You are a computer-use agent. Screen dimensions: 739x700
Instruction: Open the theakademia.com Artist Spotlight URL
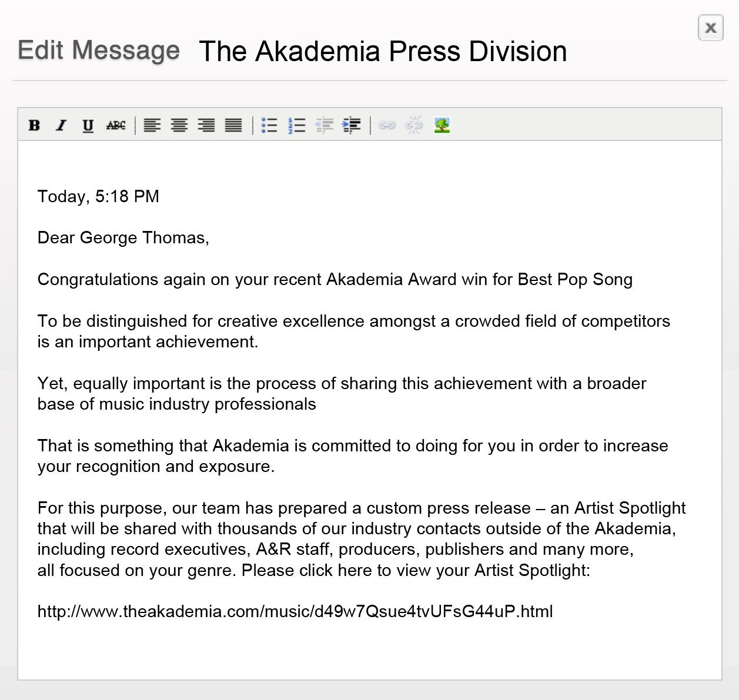click(x=295, y=612)
